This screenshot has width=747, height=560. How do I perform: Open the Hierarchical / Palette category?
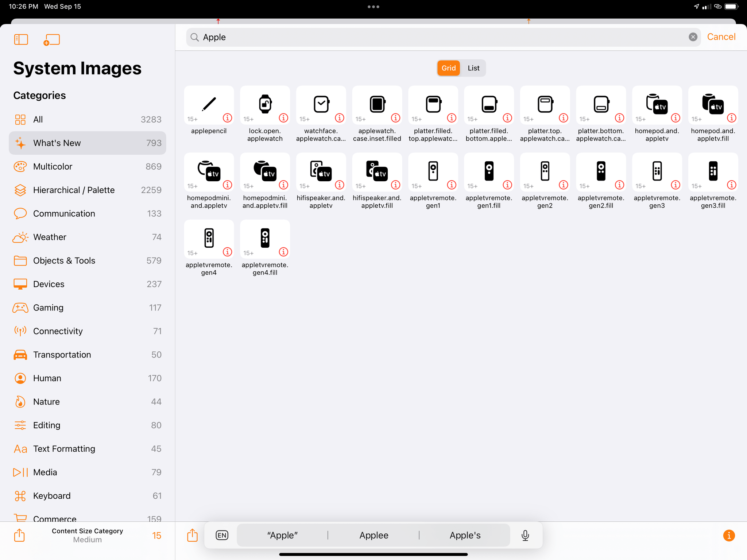[88, 190]
